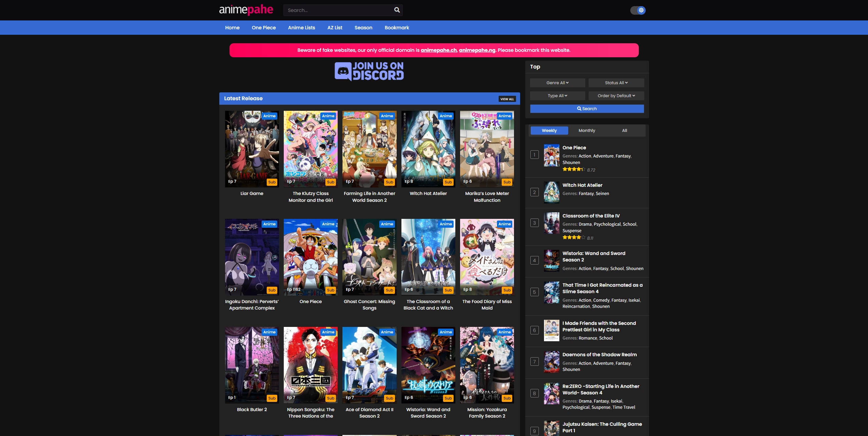Expand the Status All dropdown

pos(616,83)
